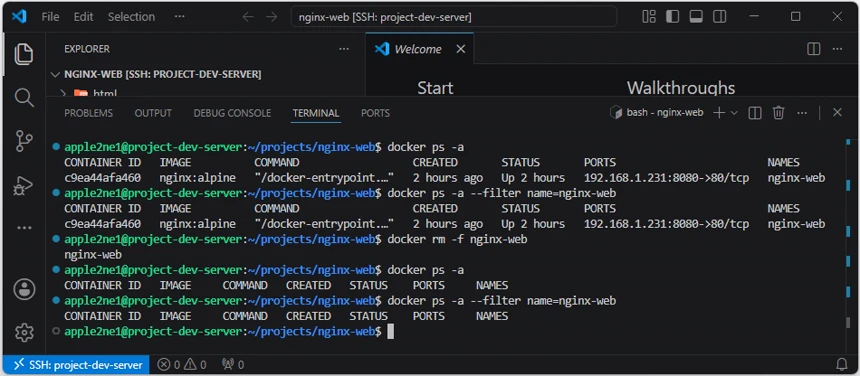Select the Welcome editor tab
Image resolution: width=860 pixels, height=376 pixels.
point(419,49)
